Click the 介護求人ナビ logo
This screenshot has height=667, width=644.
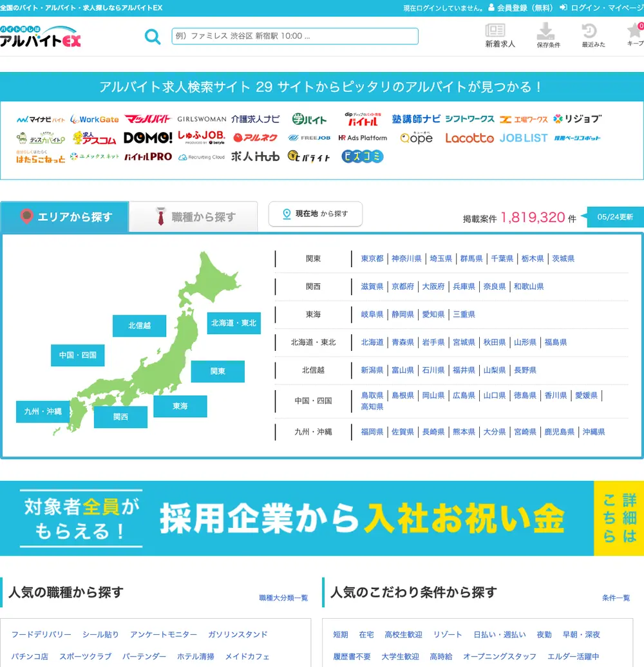[255, 119]
